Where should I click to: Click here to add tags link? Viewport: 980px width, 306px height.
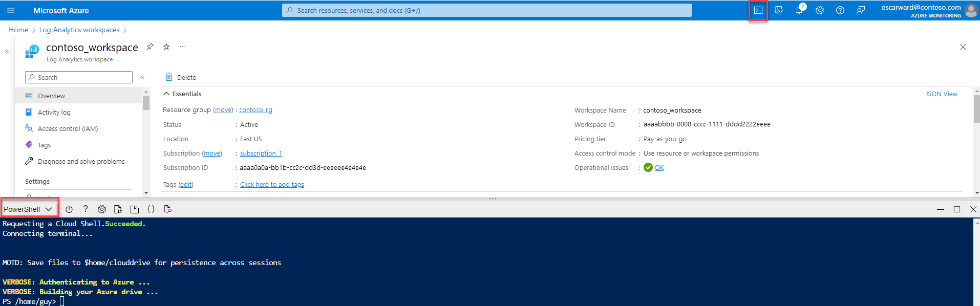[272, 184]
